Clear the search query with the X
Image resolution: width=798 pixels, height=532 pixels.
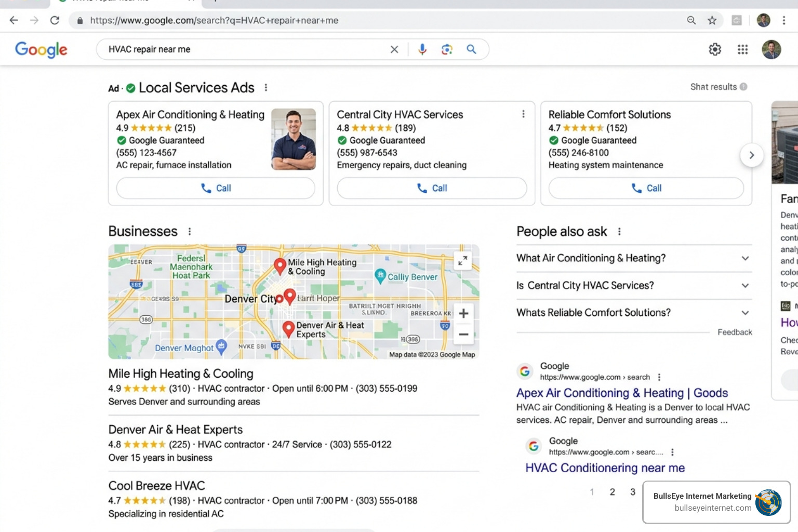click(x=394, y=49)
